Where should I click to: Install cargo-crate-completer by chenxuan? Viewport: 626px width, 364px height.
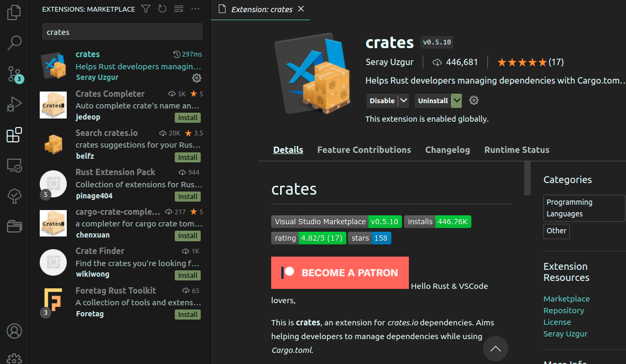coord(187,235)
